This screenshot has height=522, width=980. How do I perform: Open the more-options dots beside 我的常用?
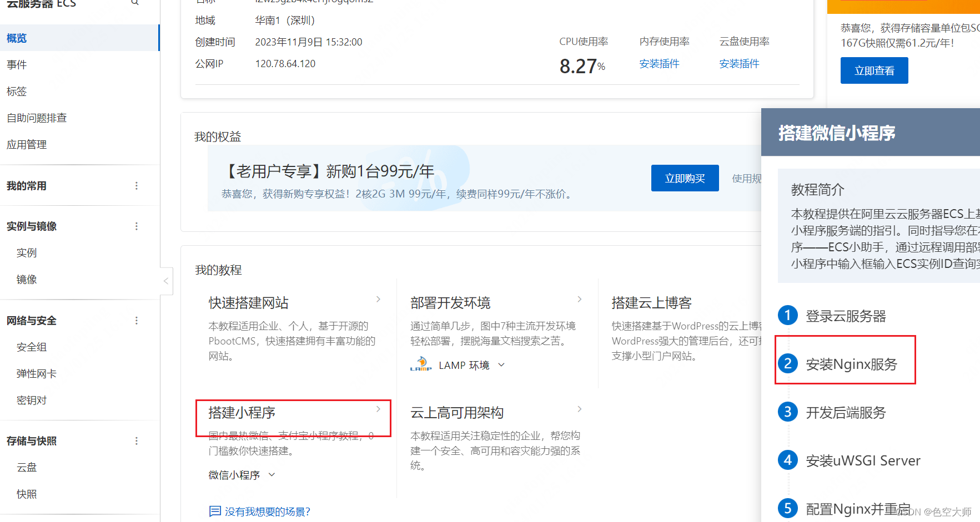point(137,186)
